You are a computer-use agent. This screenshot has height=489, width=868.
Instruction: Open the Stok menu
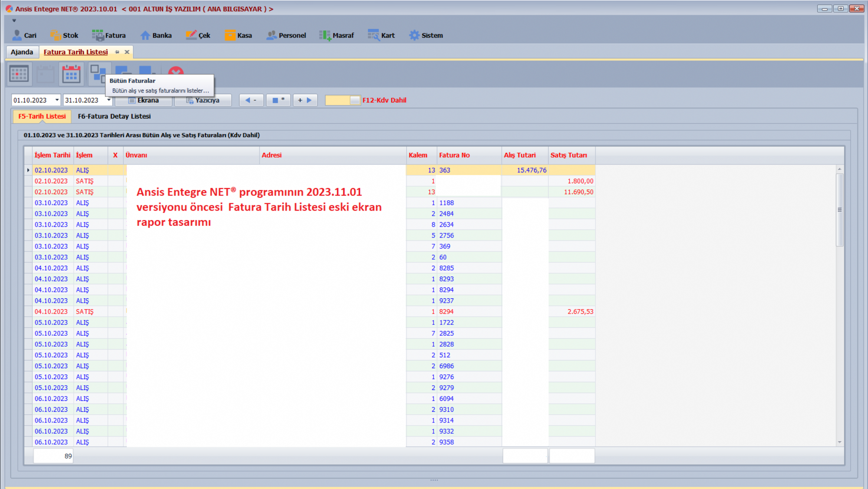64,35
